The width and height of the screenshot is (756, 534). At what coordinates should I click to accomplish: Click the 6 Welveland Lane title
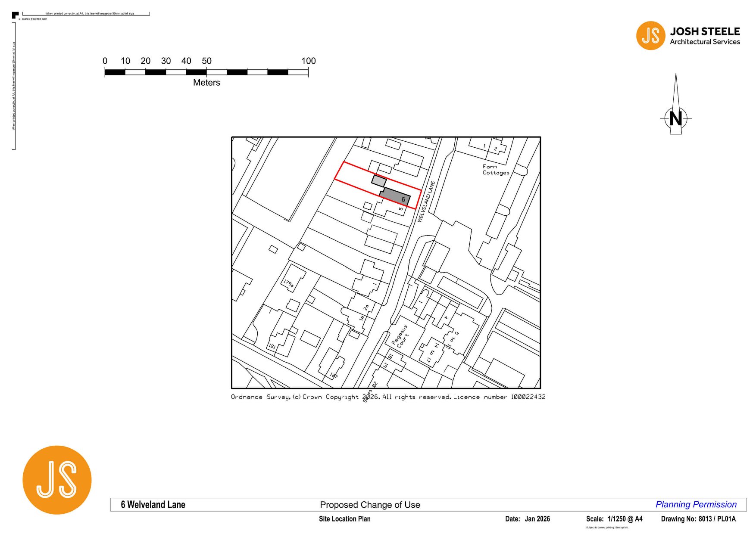point(153,505)
